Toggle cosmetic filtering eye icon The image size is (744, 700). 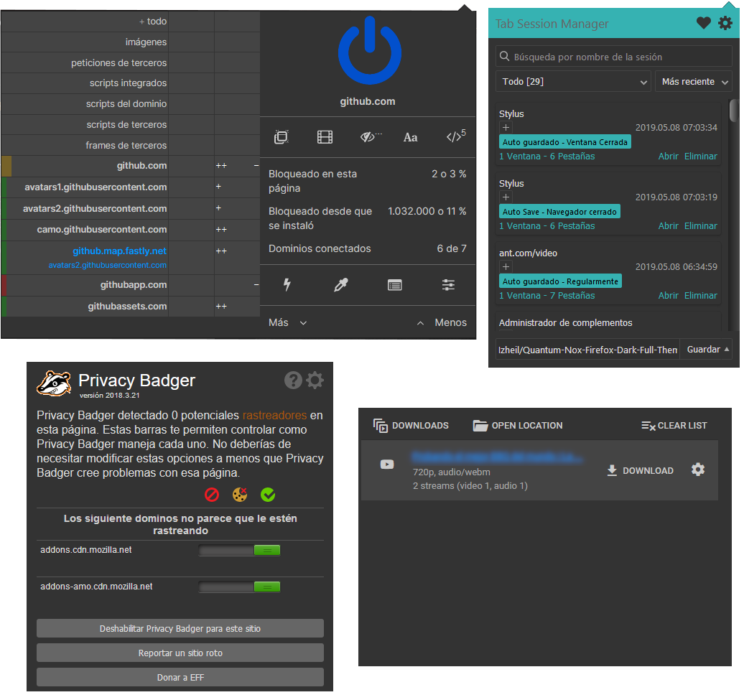(370, 137)
